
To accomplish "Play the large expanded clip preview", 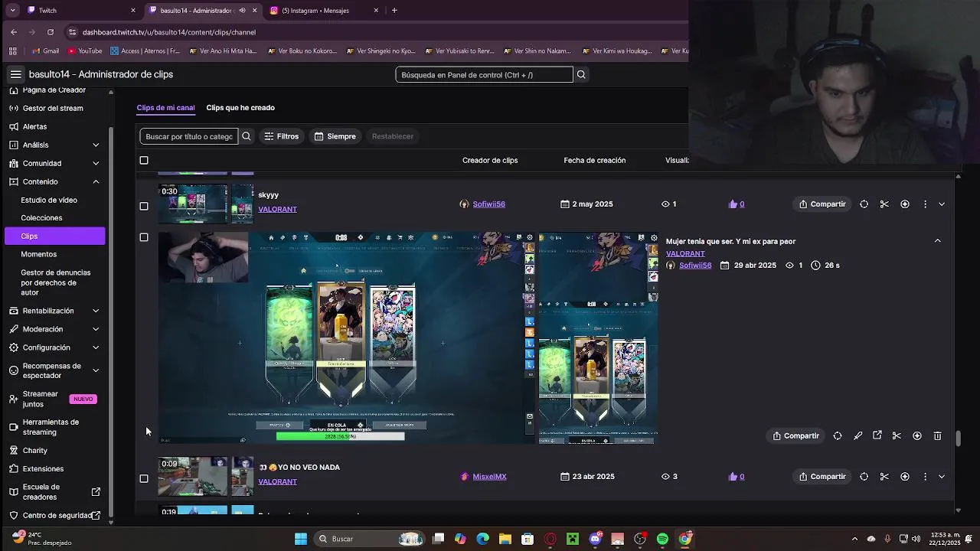I will (347, 337).
